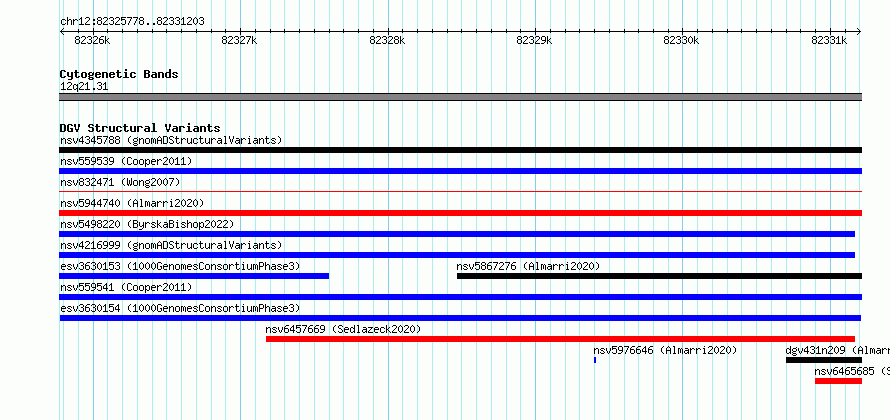Click the blue nsv559541 variant bar

[x=460, y=297]
